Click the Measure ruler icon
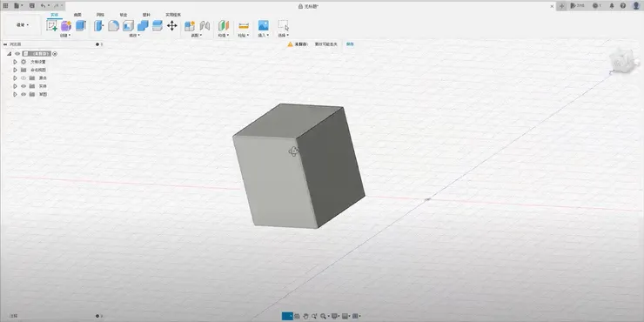The width and height of the screenshot is (644, 322). [244, 26]
